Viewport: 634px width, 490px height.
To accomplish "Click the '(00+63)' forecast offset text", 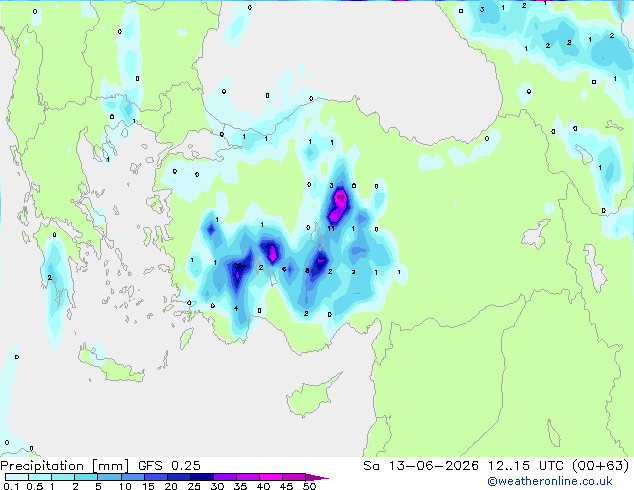I will pyautogui.click(x=601, y=466).
